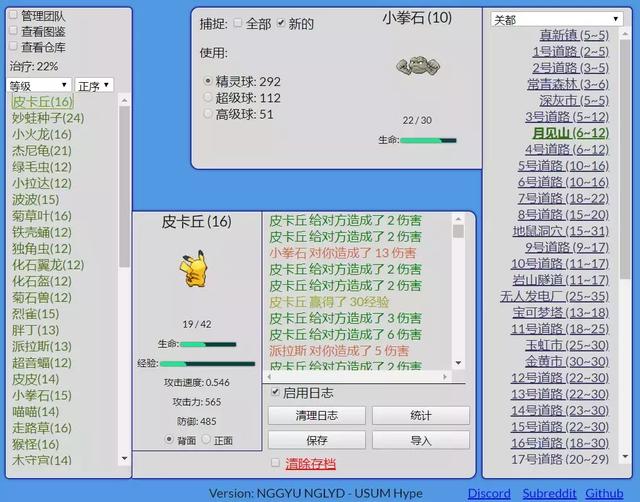Click the roster list scrollbar up arrow
640x502 pixels.
tap(124, 100)
